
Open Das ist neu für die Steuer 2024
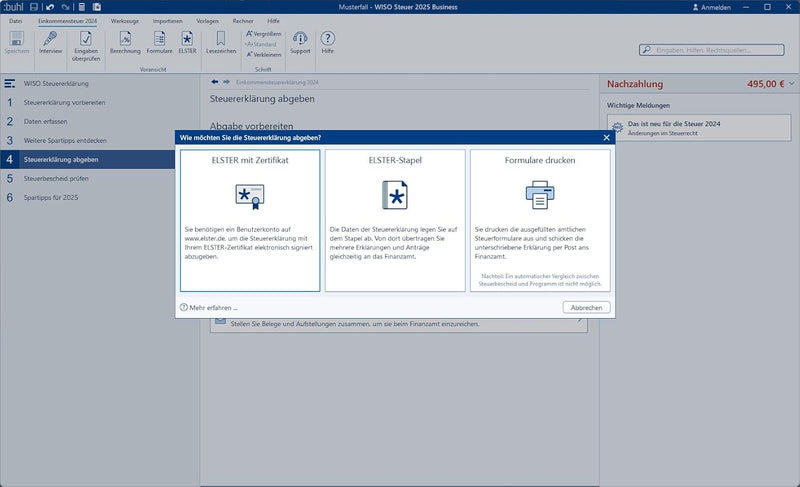coord(699,127)
